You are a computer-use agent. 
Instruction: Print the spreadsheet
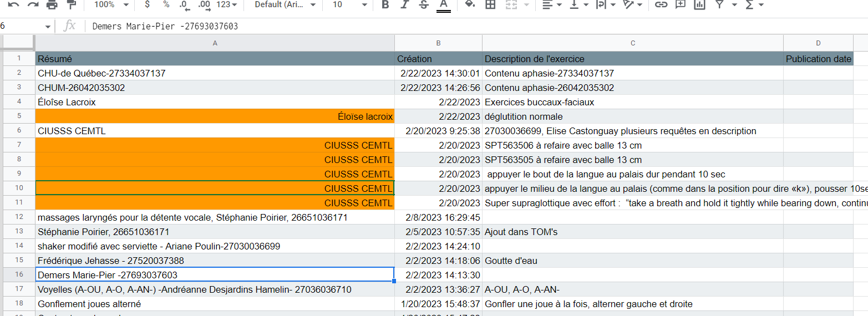click(x=52, y=4)
